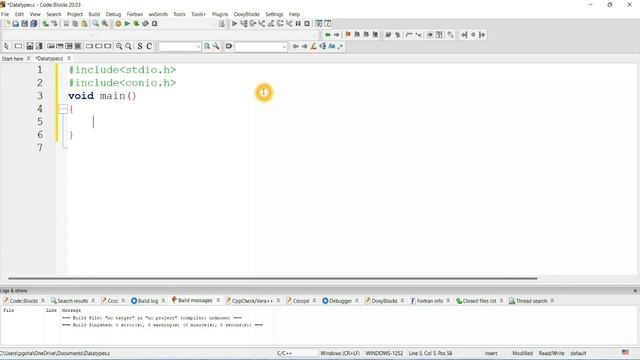Click the Find magnifier icon
The height and width of the screenshot is (360, 640).
click(x=96, y=24)
